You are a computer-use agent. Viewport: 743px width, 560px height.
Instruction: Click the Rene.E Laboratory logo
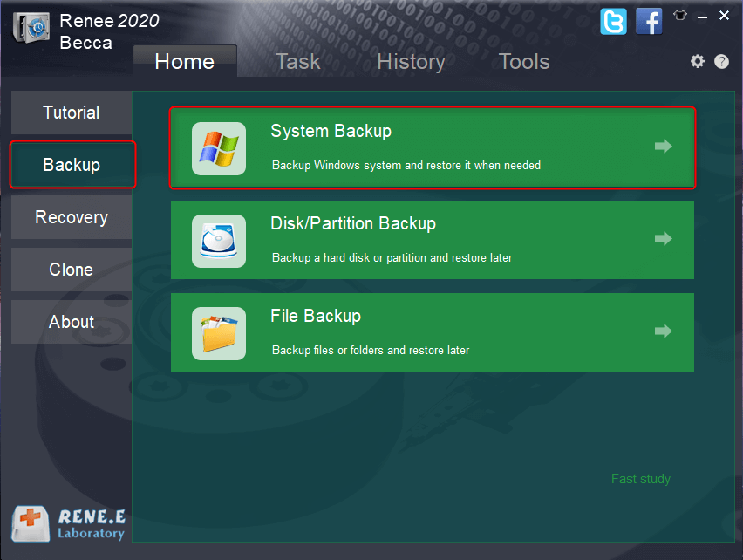[x=69, y=524]
